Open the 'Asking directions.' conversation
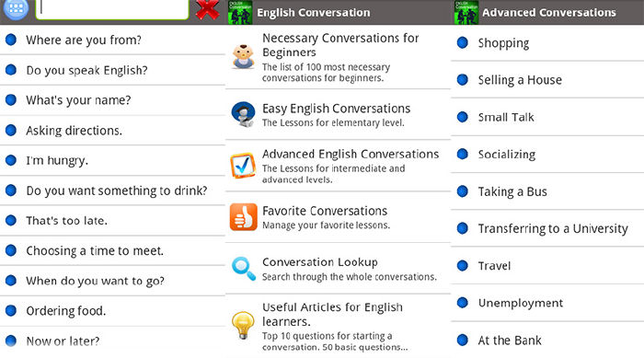Screen dimensions: 644x358 112,131
